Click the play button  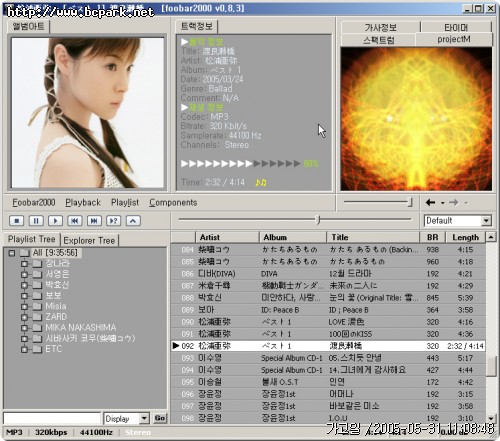pos(55,221)
